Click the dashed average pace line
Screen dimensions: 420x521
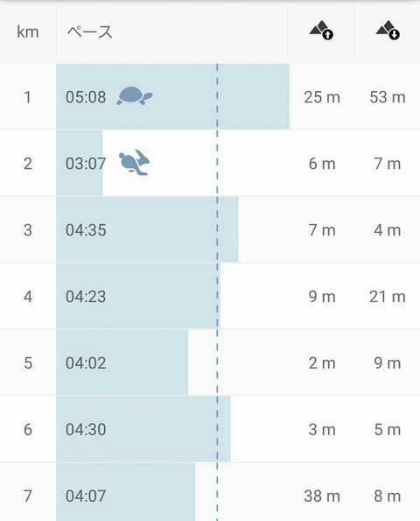217,292
